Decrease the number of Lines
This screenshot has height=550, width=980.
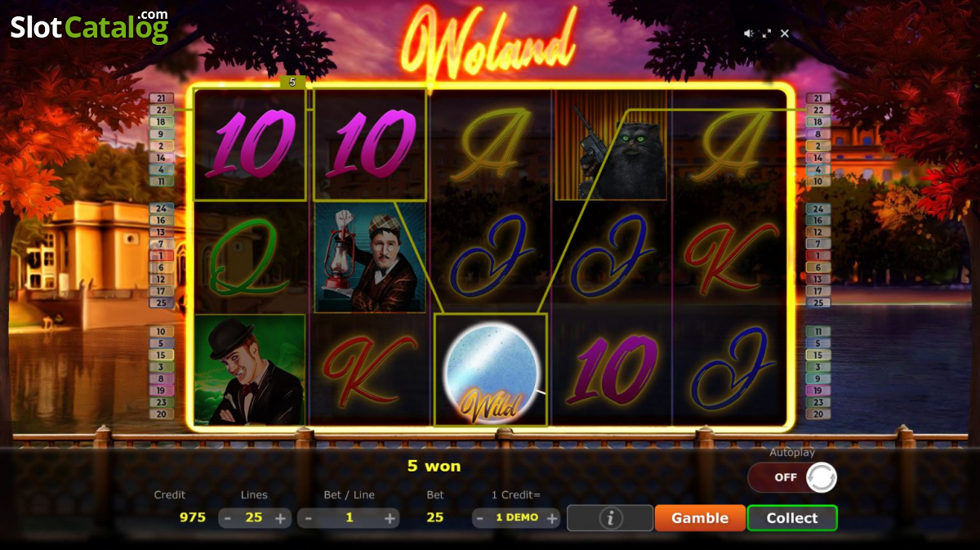click(228, 518)
